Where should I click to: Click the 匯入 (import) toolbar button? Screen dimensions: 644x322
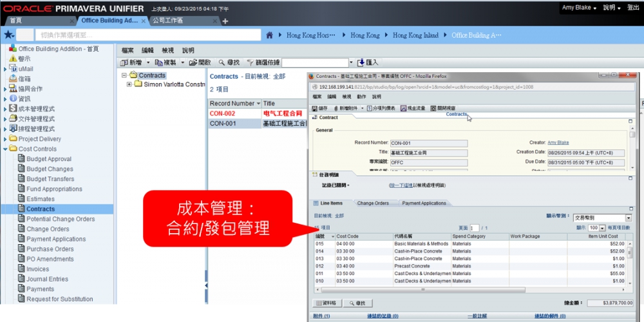point(368,62)
